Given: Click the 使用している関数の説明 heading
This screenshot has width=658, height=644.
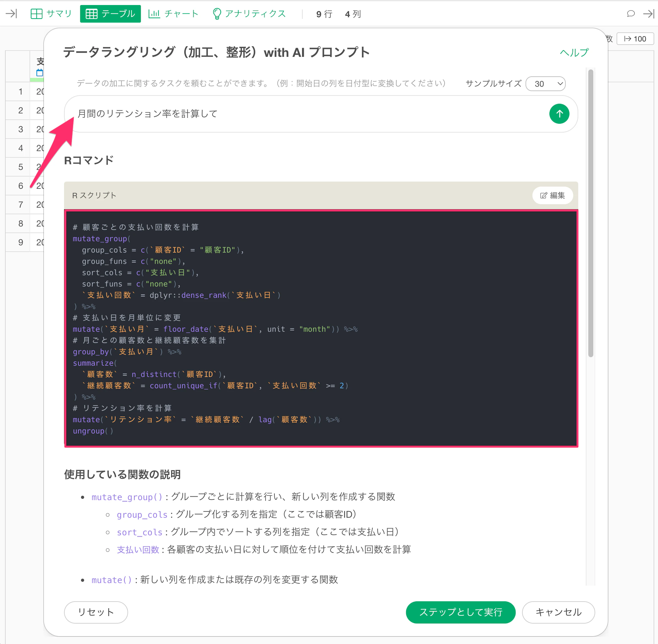Looking at the screenshot, I should (x=122, y=474).
